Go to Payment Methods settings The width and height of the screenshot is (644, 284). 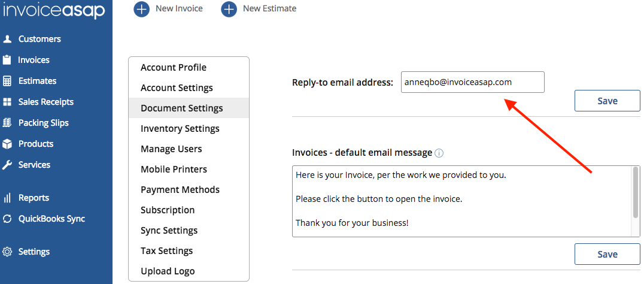pos(180,190)
